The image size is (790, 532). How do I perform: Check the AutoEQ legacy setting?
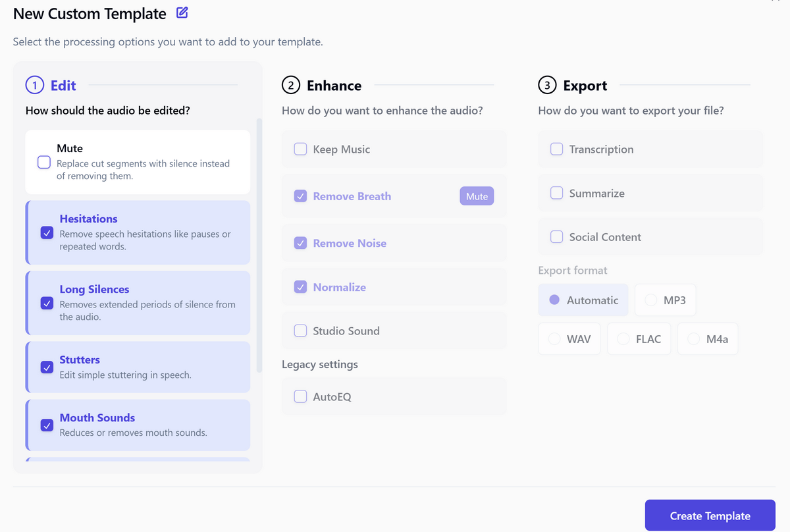300,396
